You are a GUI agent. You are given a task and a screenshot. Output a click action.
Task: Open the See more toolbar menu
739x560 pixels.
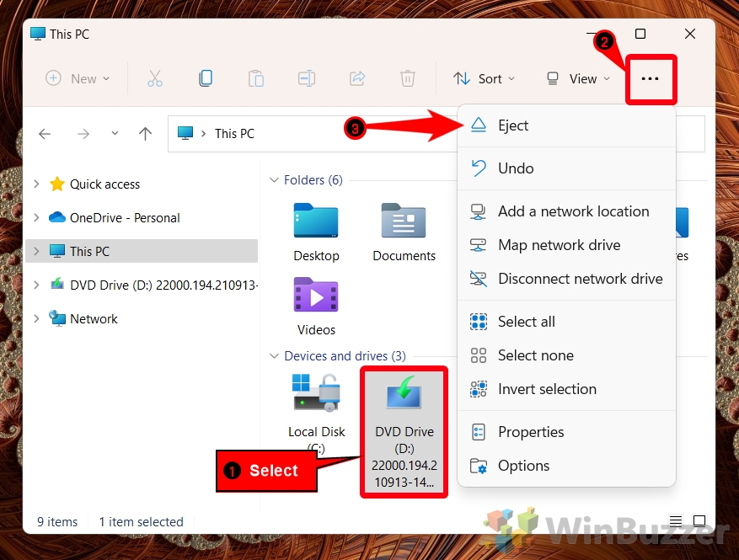pos(651,78)
